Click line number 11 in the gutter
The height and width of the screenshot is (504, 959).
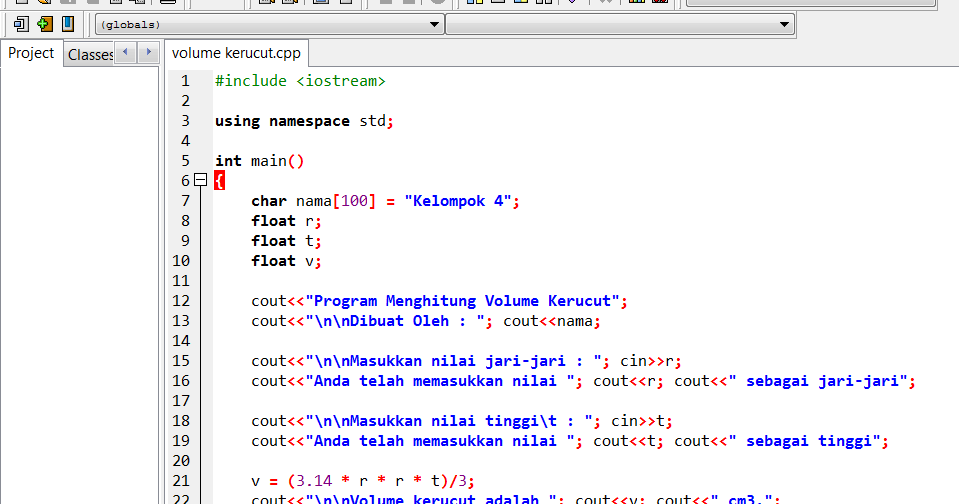[x=181, y=281]
